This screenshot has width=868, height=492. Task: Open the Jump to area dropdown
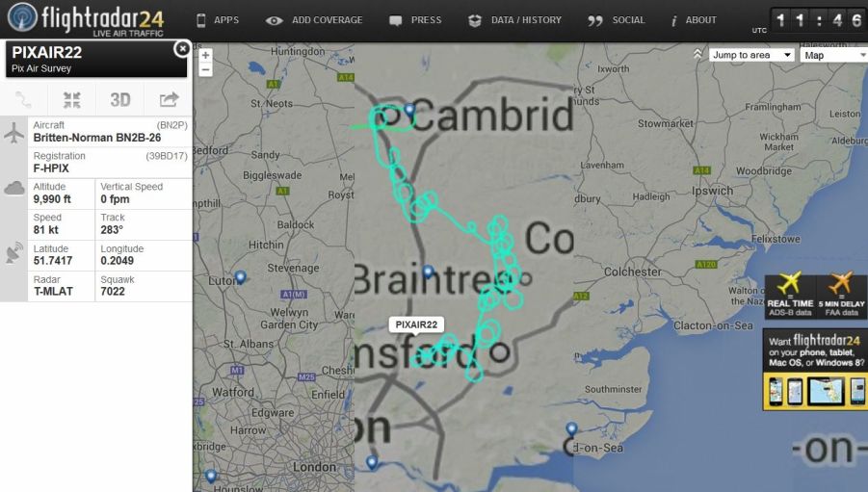coord(751,55)
